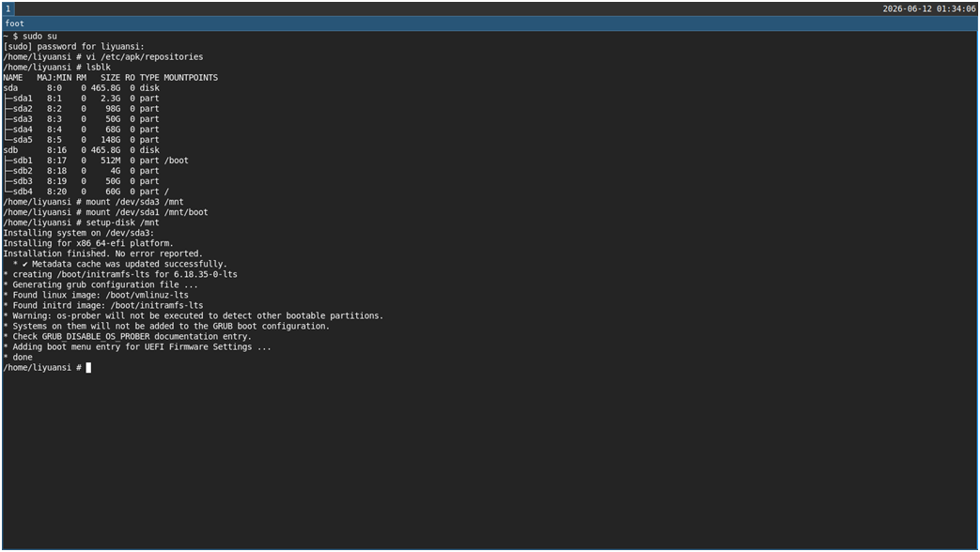Click the sdb3 50G partition row
980x552 pixels.
[81, 181]
